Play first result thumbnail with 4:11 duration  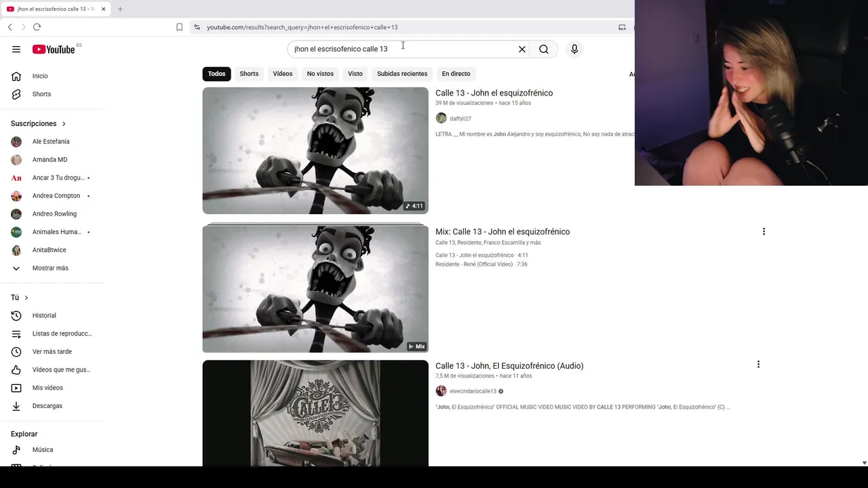click(315, 150)
